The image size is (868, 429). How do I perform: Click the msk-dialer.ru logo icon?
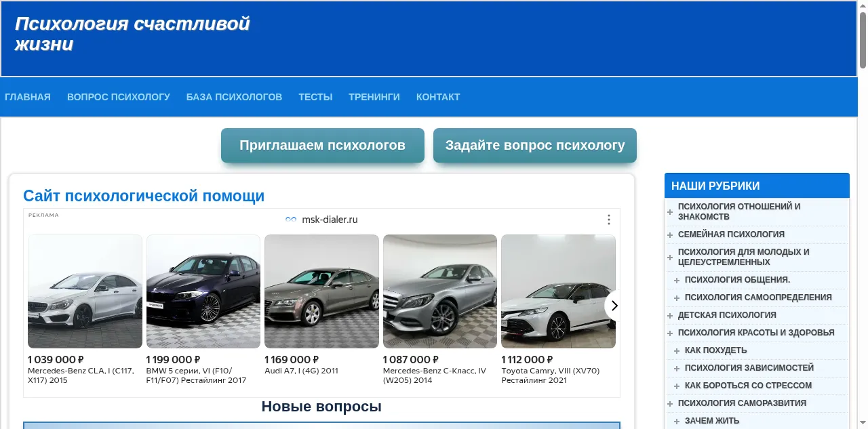291,220
